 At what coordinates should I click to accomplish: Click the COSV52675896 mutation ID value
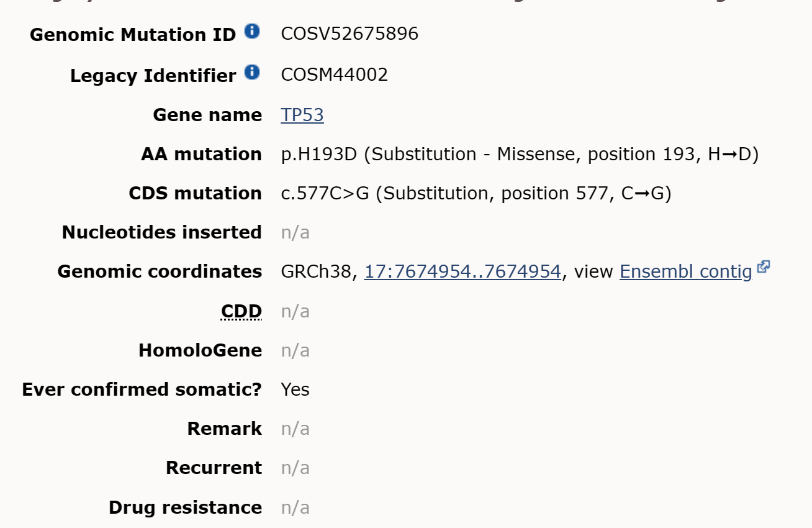[350, 34]
